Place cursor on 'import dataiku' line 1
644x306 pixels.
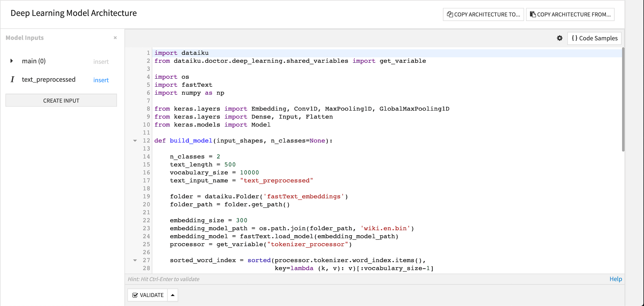tap(181, 53)
